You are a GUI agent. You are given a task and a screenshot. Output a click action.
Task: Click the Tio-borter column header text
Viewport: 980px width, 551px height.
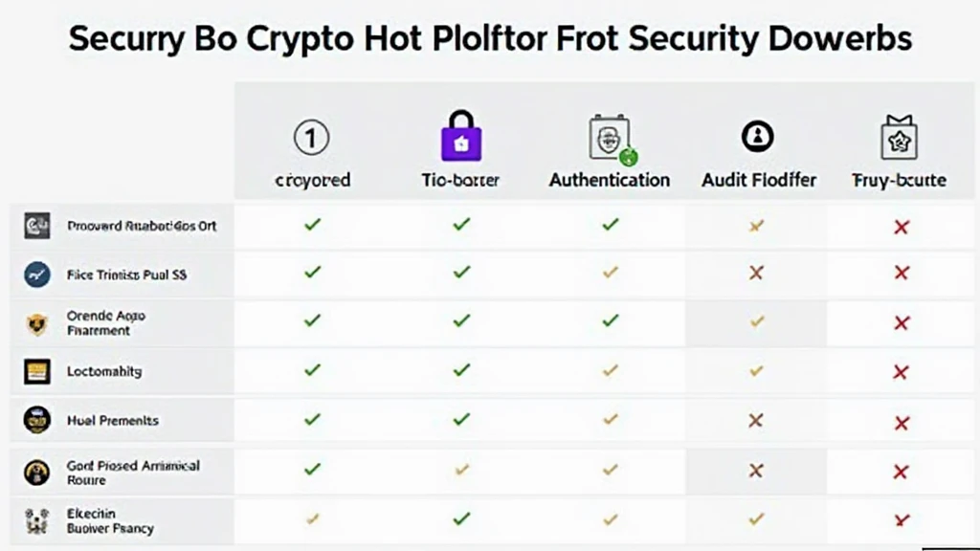tap(460, 180)
